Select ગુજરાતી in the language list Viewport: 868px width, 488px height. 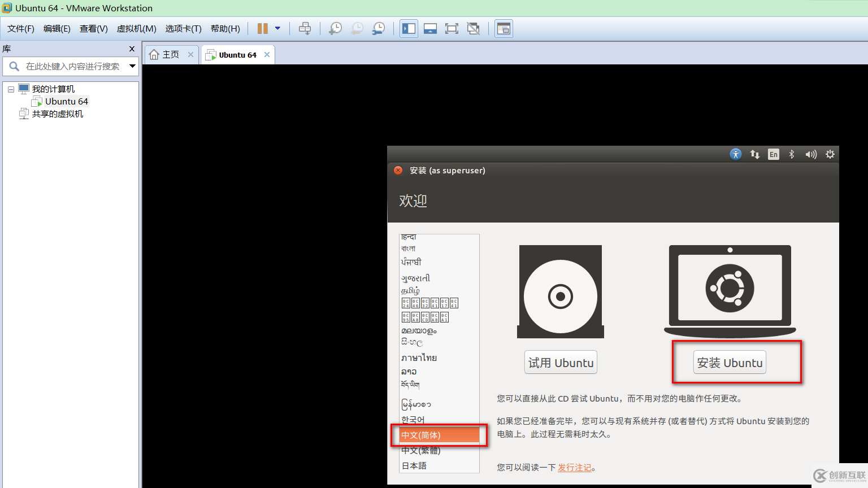click(439, 278)
